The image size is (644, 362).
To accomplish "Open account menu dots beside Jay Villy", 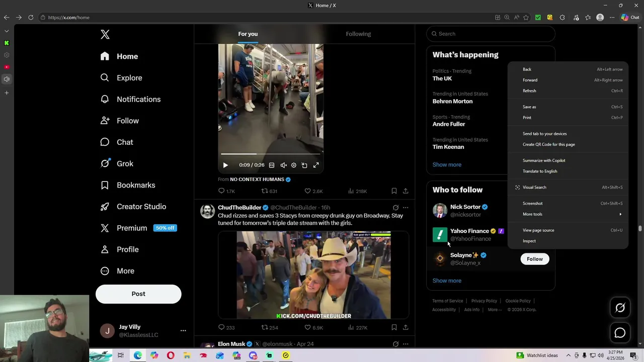I will tap(183, 330).
